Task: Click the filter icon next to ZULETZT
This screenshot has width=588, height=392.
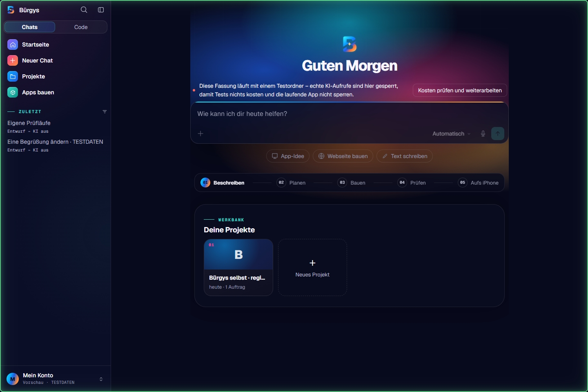Action: (105, 111)
